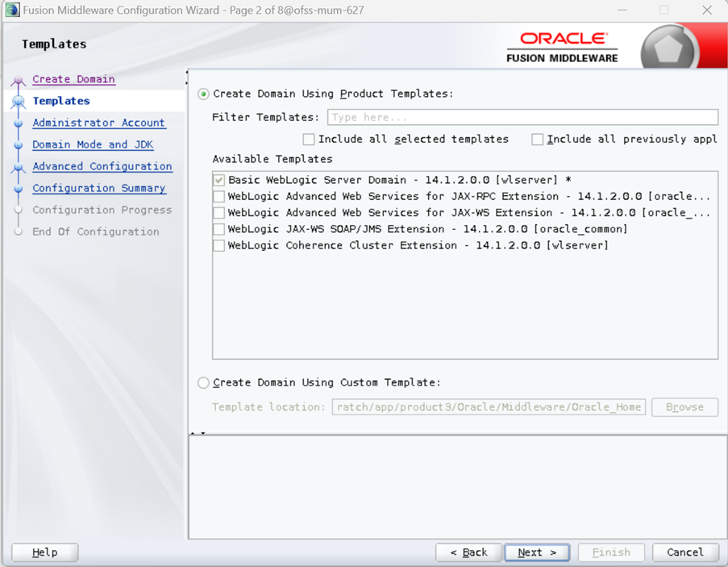Viewport: 728px width, 567px height.
Task: Proceed with the Next button
Action: 537,552
